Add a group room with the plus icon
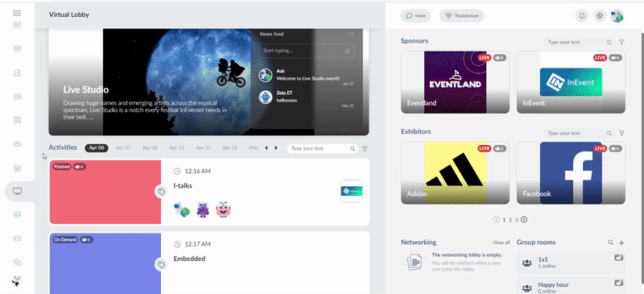Screen dimensions: 644x294 (x=621, y=243)
